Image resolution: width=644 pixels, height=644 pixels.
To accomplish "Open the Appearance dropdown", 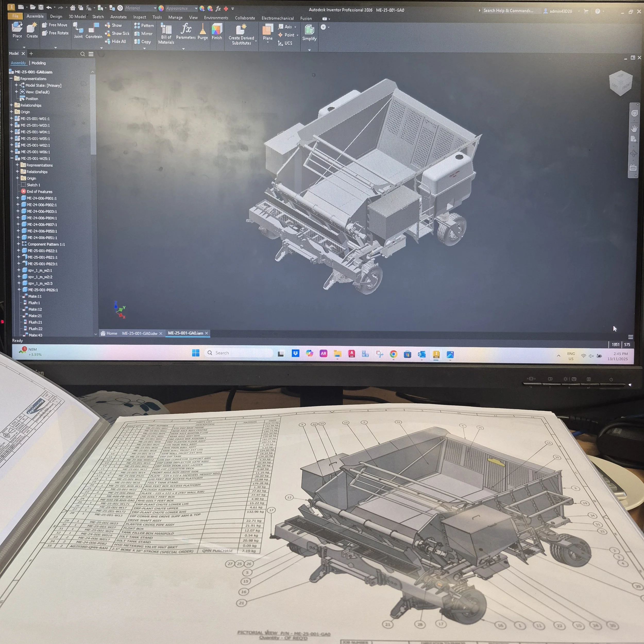I will (196, 8).
